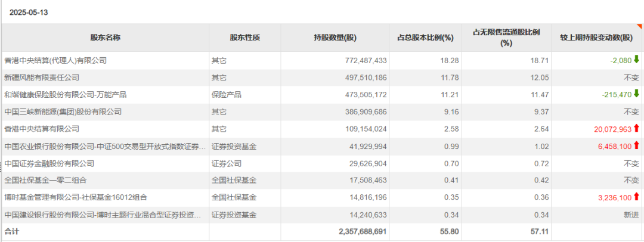Click the 9.16 equity ratio cell
The height and width of the screenshot is (242, 644).
pyautogui.click(x=453, y=111)
